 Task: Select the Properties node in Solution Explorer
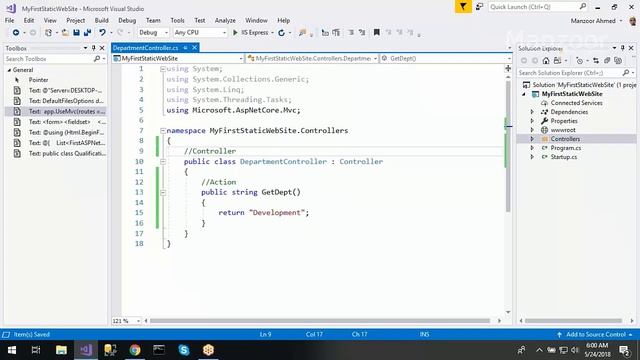click(564, 121)
